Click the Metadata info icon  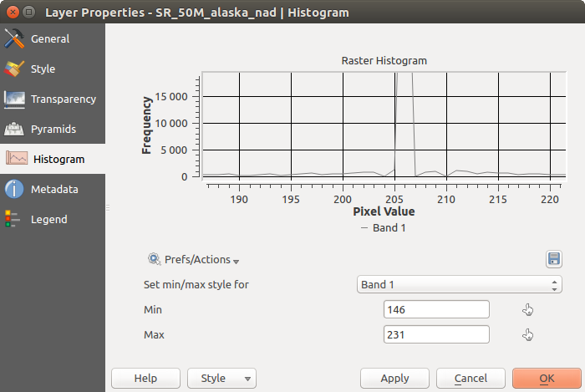point(15,190)
